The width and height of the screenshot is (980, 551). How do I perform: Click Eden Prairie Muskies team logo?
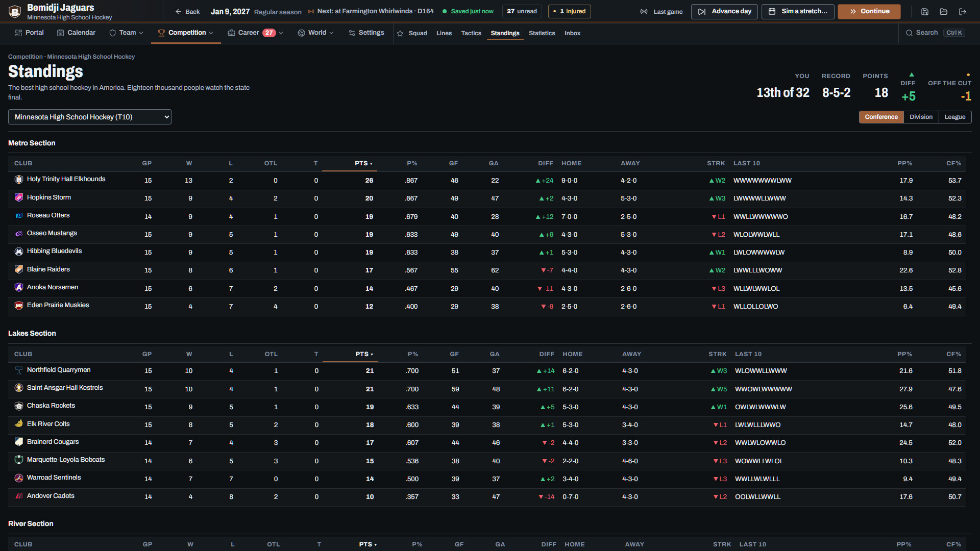click(19, 305)
